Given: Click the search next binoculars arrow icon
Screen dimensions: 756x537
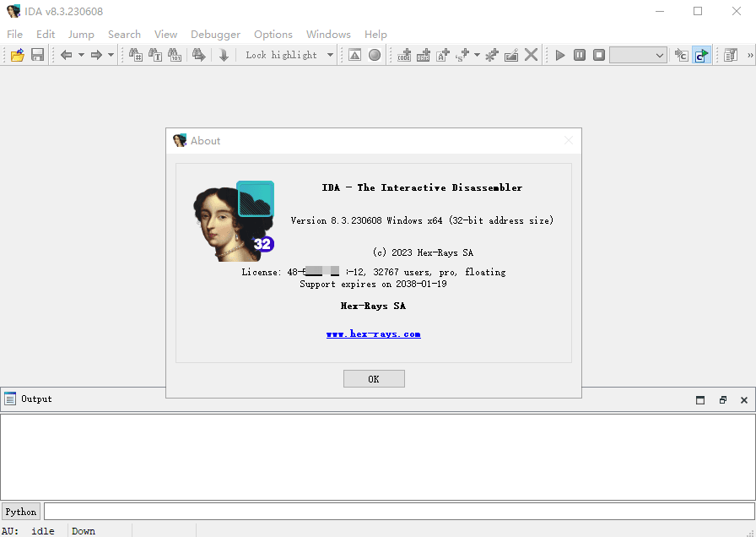Looking at the screenshot, I should coord(198,55).
